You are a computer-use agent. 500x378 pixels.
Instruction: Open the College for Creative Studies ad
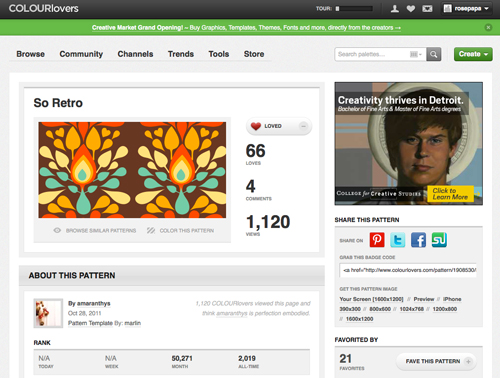tap(409, 143)
